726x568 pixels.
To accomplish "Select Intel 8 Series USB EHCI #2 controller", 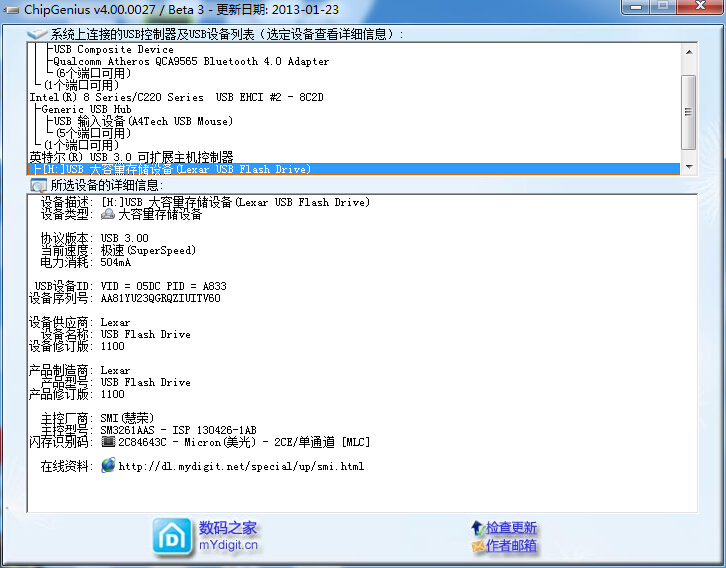I will pos(176,97).
